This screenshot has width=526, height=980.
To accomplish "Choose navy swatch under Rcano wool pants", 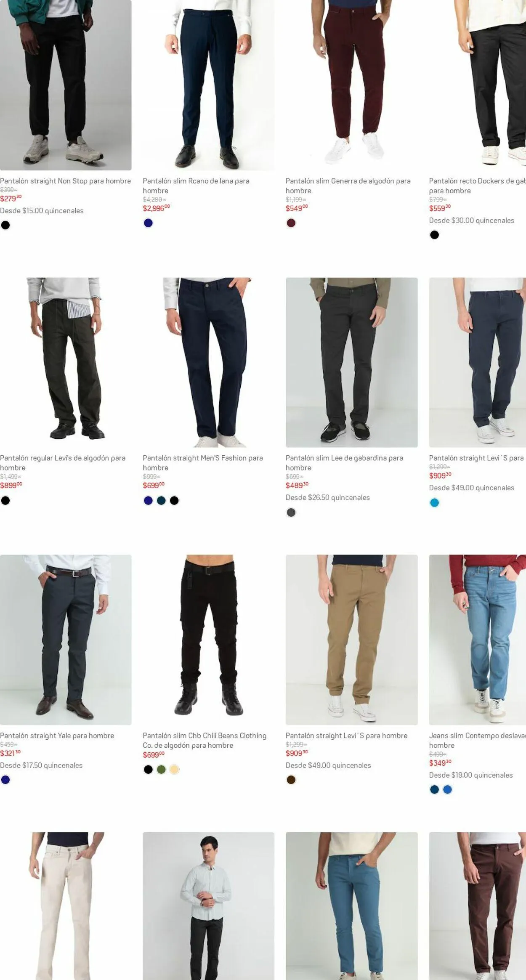I will (148, 223).
